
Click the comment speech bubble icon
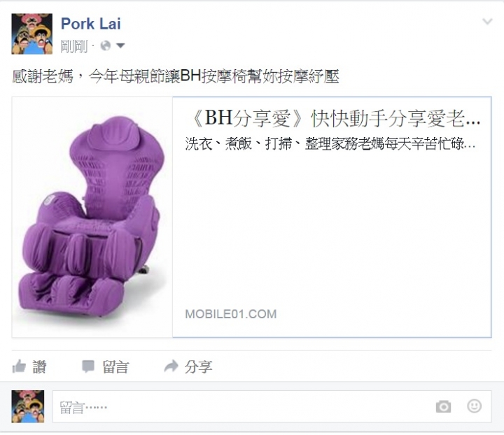88,366
